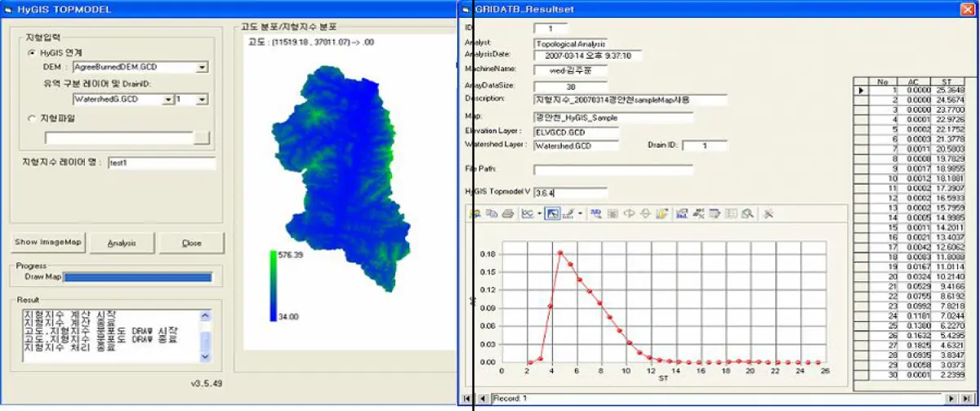
Task: Click the 지형지수 레이어 명 test1 field
Action: point(161,163)
